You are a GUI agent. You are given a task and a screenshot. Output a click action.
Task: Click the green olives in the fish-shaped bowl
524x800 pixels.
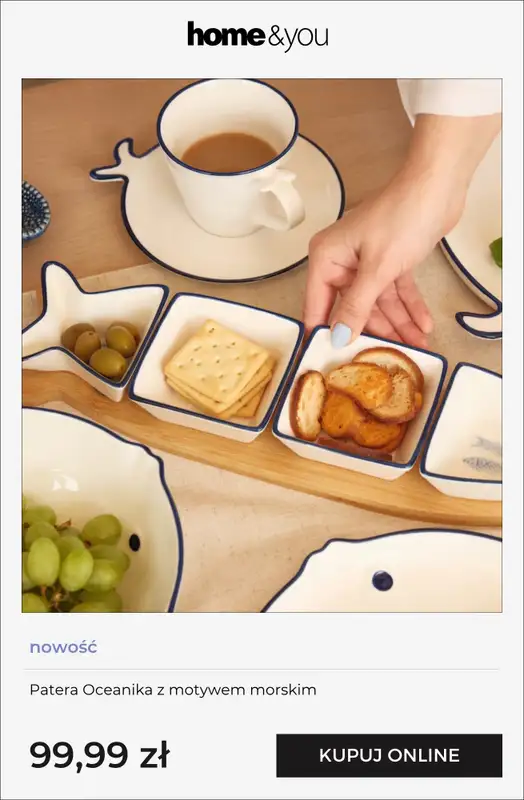click(x=101, y=349)
